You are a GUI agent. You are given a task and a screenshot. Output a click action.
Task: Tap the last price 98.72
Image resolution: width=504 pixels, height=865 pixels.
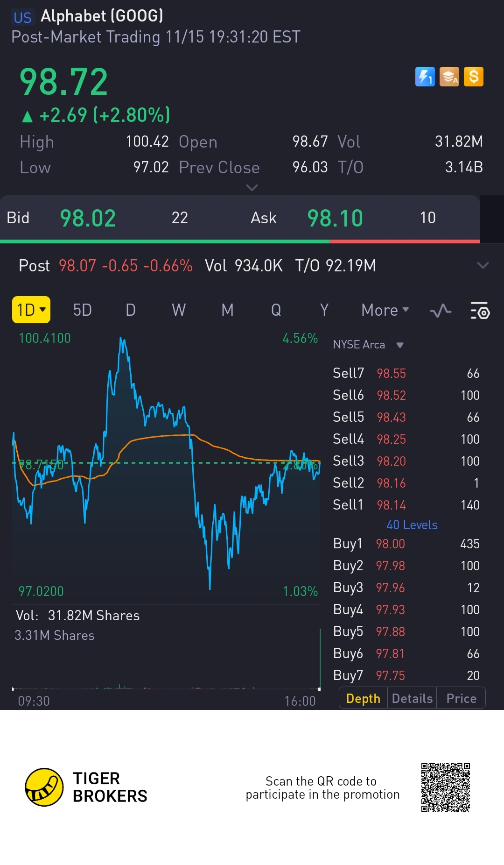(64, 82)
